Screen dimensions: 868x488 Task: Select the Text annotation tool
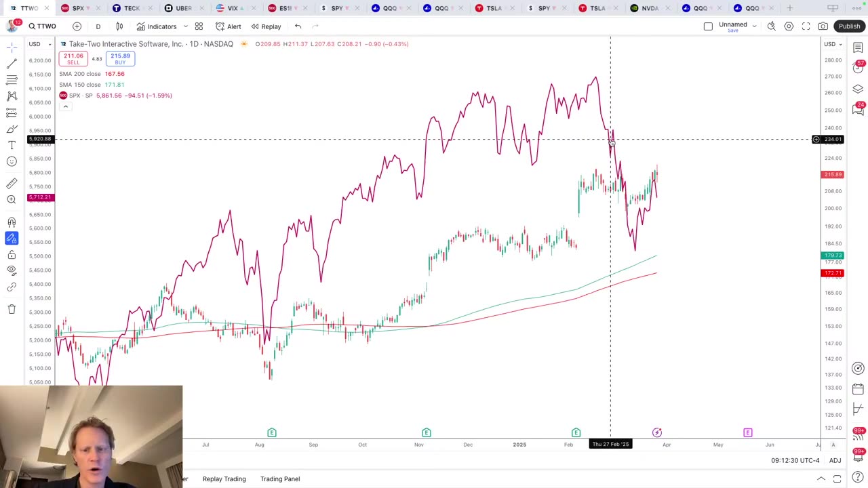tap(12, 145)
